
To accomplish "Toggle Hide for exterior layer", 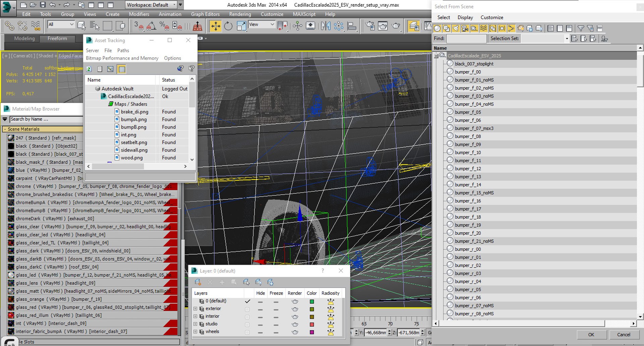I will point(260,309).
